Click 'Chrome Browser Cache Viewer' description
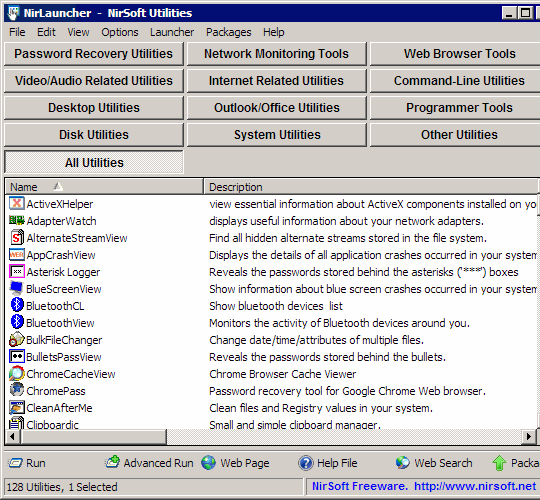 point(283,374)
